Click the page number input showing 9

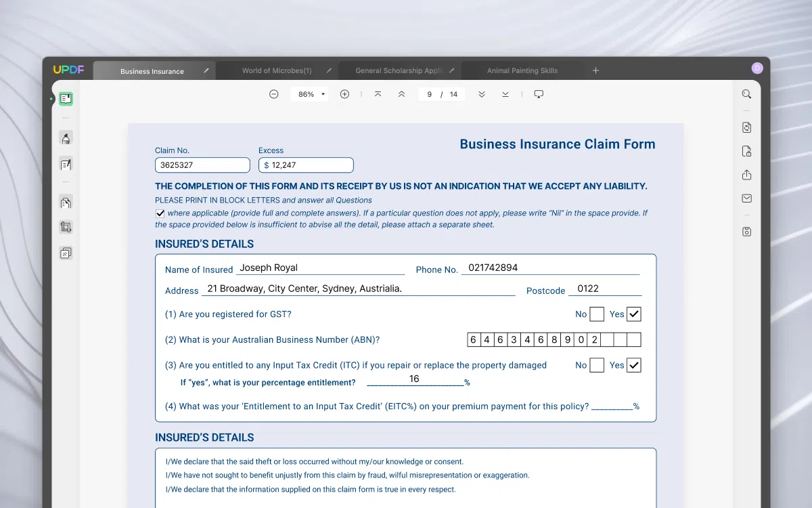click(428, 94)
